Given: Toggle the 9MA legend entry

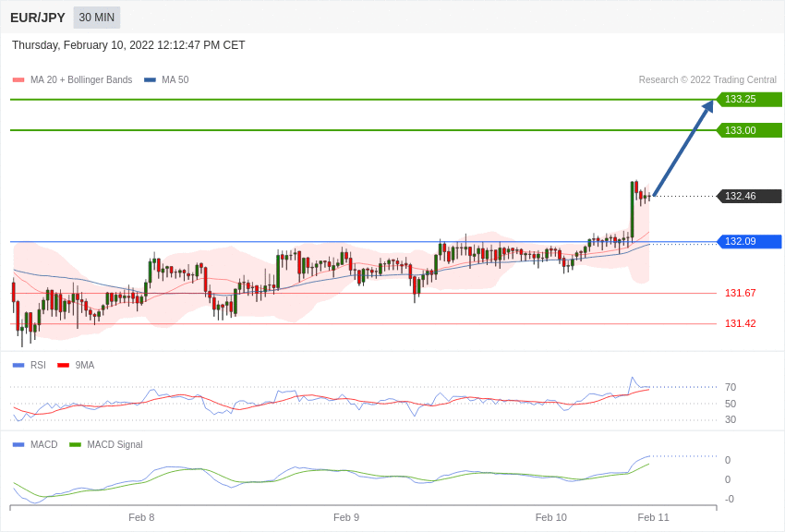Looking at the screenshot, I should 76,366.
